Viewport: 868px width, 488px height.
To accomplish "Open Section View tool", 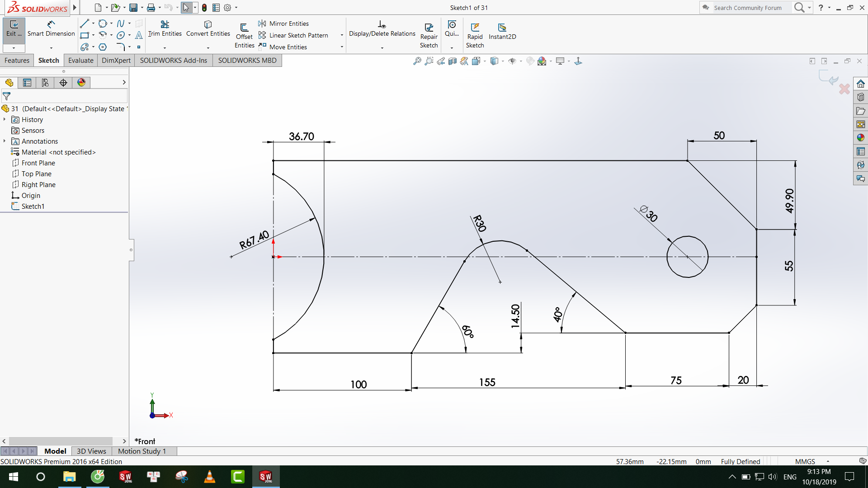I will coord(453,61).
